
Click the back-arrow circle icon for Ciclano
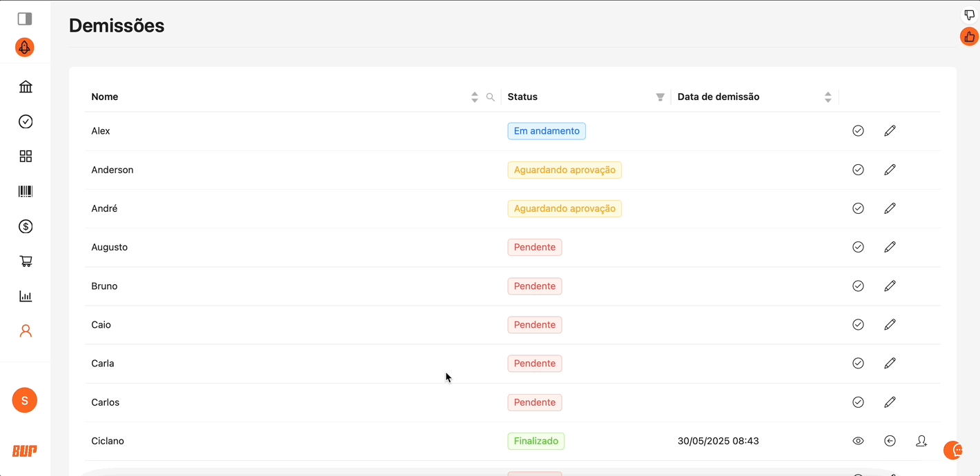click(890, 441)
